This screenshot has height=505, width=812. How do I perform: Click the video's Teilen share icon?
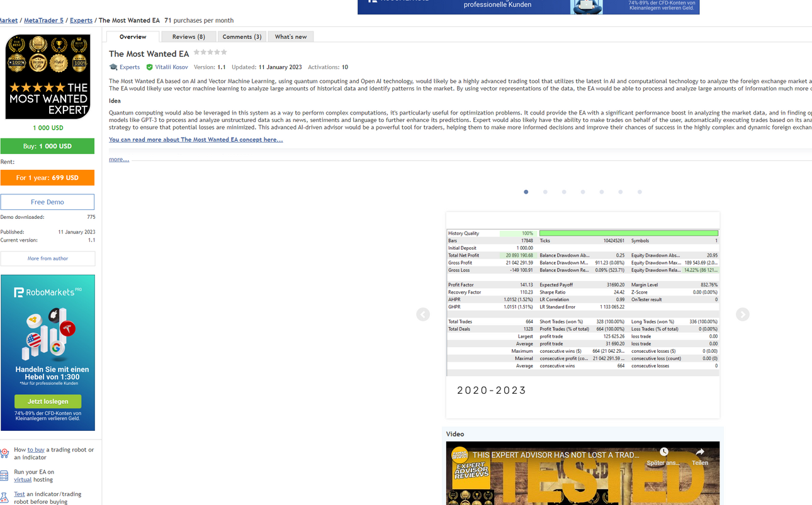coord(700,452)
